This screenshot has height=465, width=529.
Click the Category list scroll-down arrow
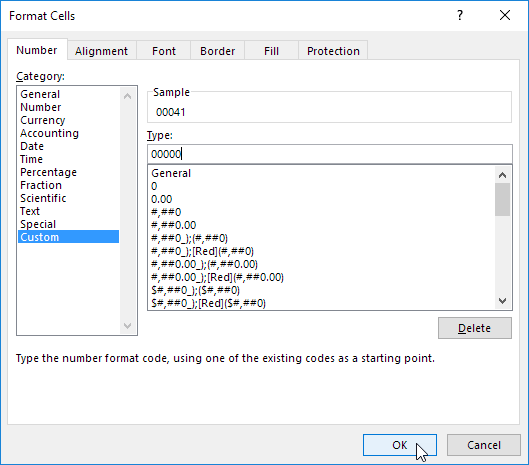tap(128, 326)
